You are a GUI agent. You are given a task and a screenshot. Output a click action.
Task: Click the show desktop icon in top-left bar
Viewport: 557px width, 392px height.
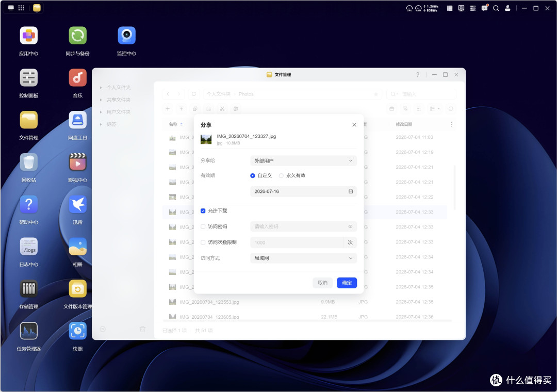pyautogui.click(x=11, y=8)
